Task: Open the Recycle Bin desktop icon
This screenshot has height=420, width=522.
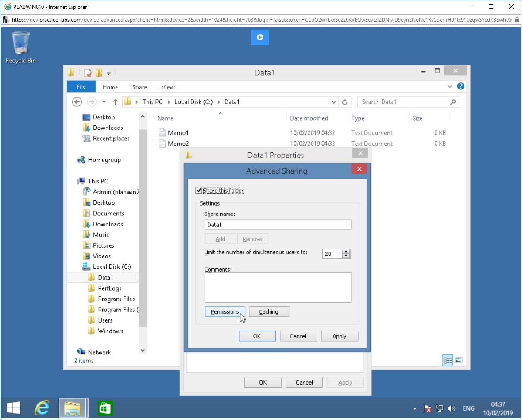Action: (x=21, y=47)
